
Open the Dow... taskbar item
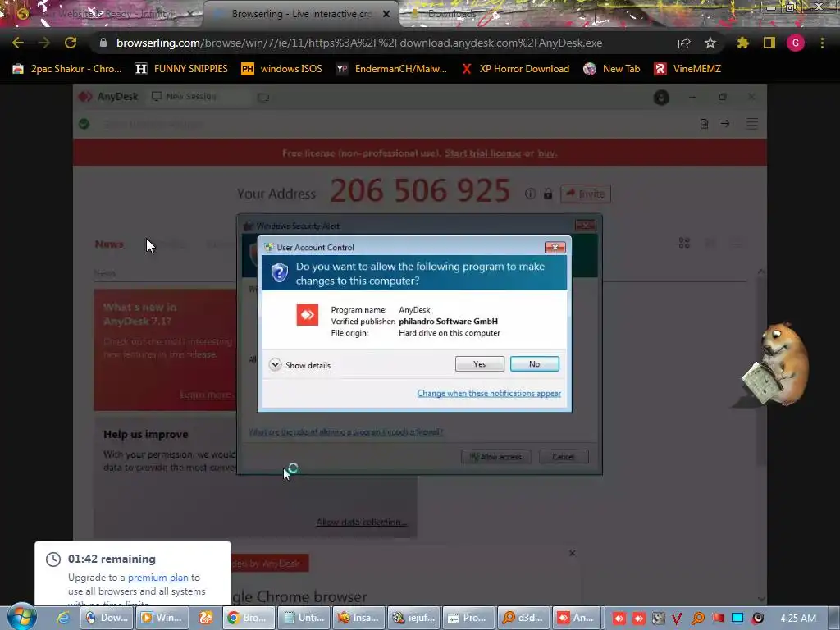point(107,618)
